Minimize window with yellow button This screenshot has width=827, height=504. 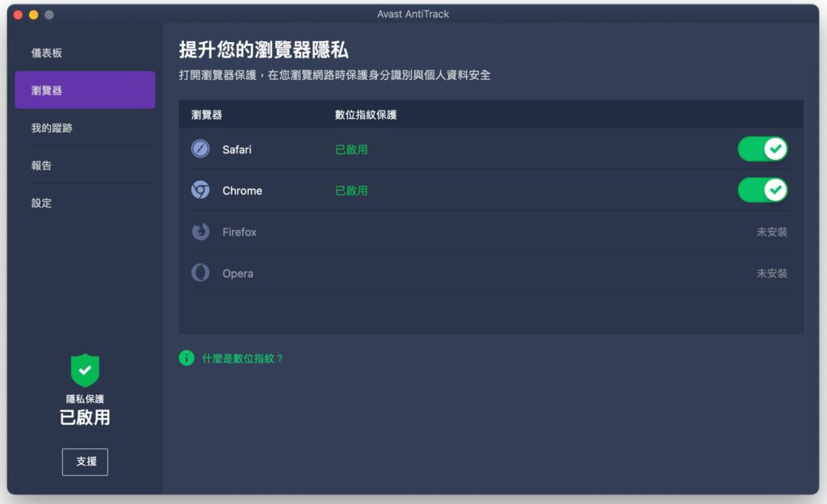[x=34, y=15]
